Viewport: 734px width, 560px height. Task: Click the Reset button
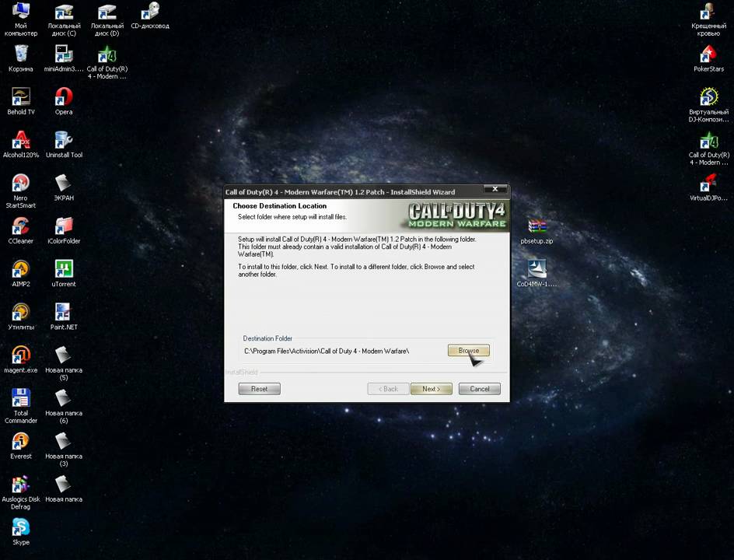point(260,389)
